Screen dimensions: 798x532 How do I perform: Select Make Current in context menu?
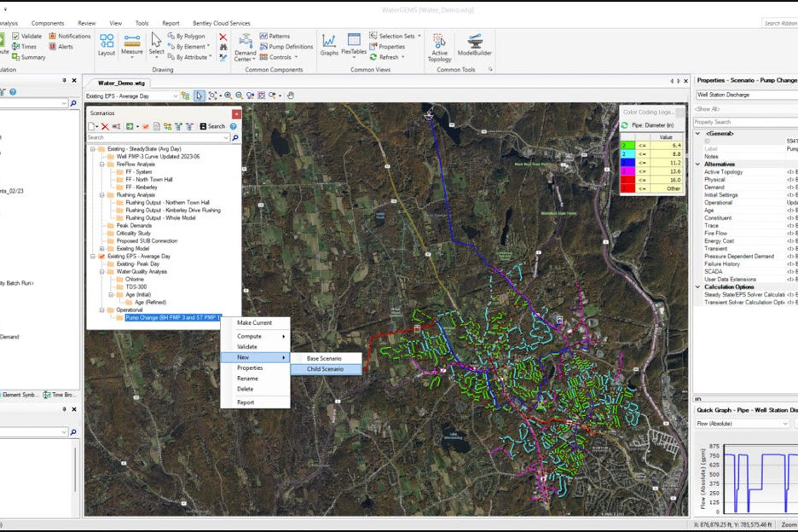tap(254, 322)
